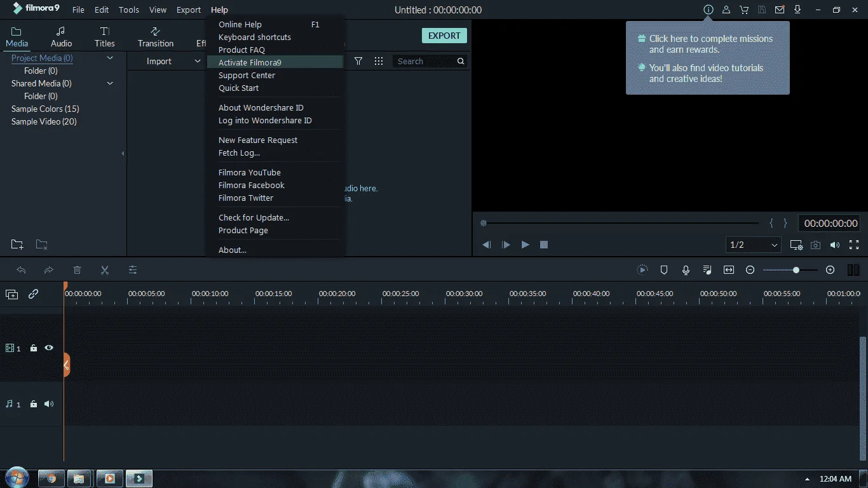This screenshot has height=488, width=868.
Task: Click the filter funnel icon
Action: click(x=358, y=61)
